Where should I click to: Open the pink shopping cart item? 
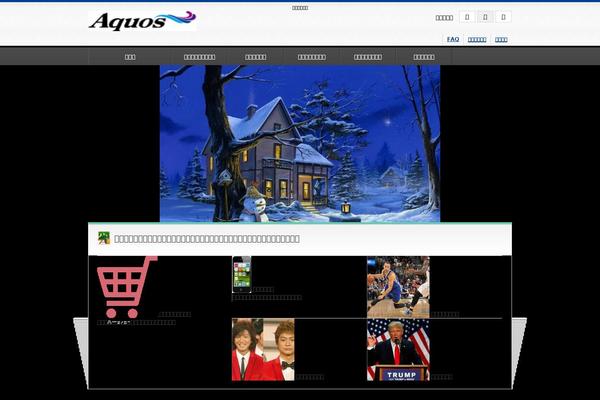(127, 287)
